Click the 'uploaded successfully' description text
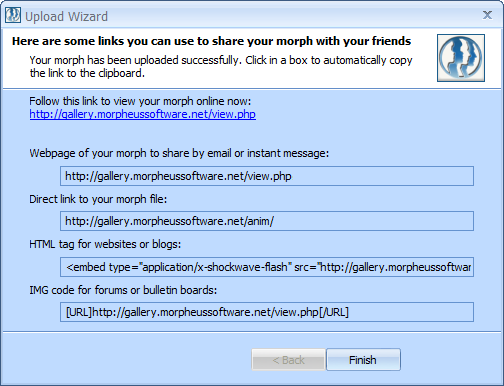Viewport: 504px width, 386px height. pyautogui.click(x=221, y=66)
